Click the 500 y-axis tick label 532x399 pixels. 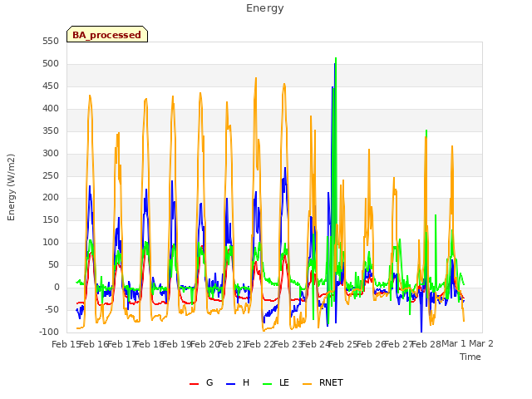pos(51,63)
